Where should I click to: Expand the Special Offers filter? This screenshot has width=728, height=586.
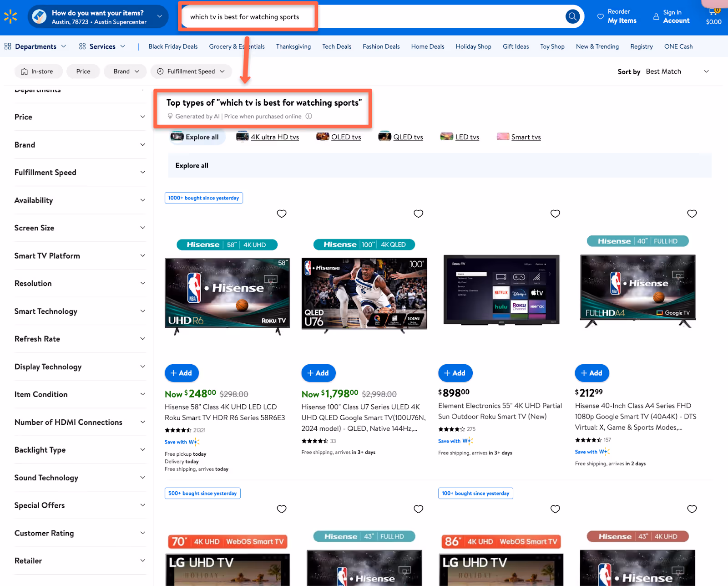[80, 505]
